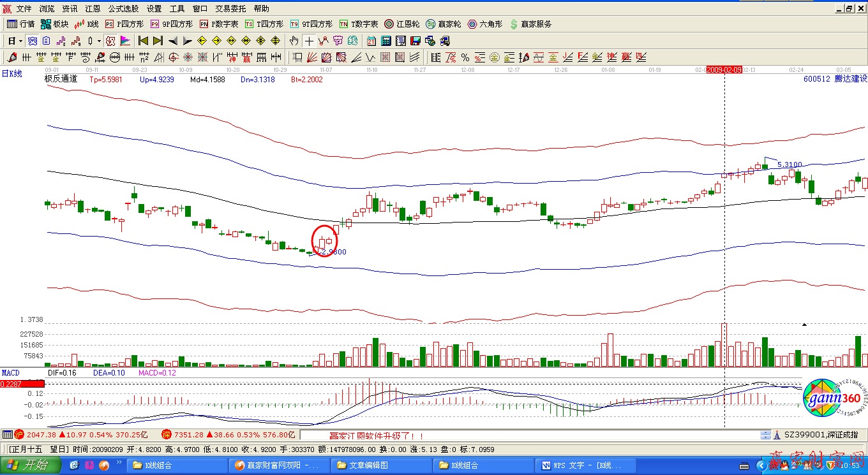Select the hand pan tool
Viewport: 868px width, 475px height.
tap(294, 41)
